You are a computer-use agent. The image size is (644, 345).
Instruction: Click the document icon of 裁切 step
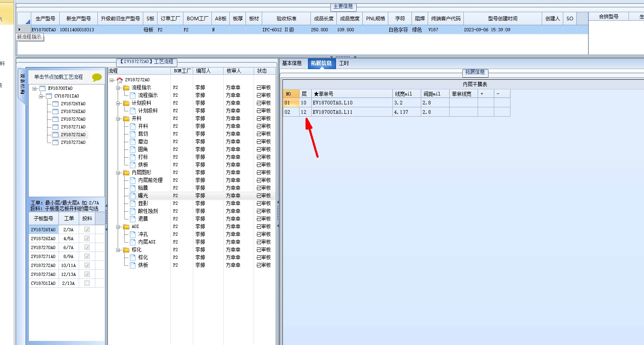[133, 134]
